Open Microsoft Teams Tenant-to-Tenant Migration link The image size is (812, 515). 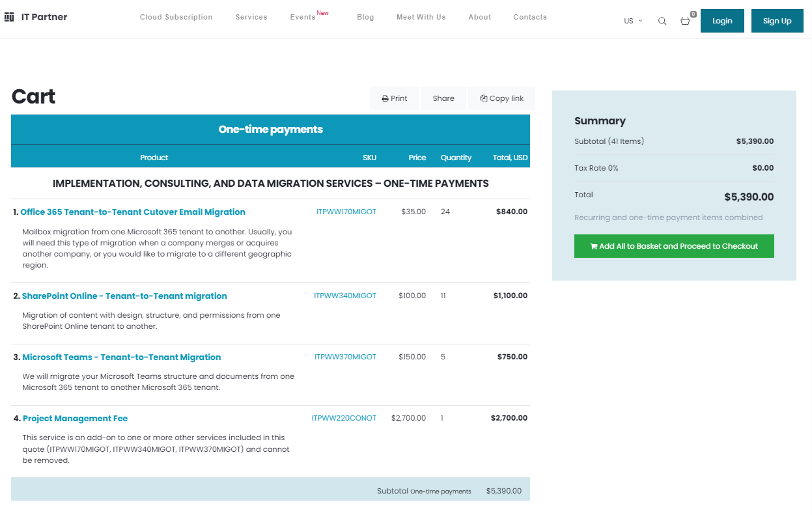click(122, 357)
